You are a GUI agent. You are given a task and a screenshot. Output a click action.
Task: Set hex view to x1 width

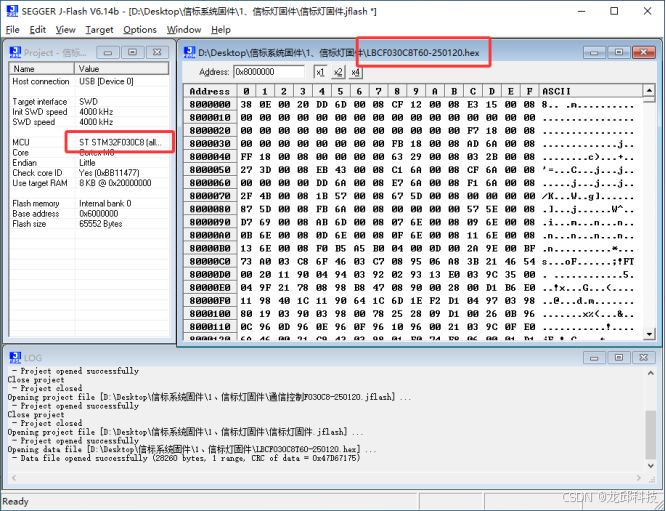320,72
